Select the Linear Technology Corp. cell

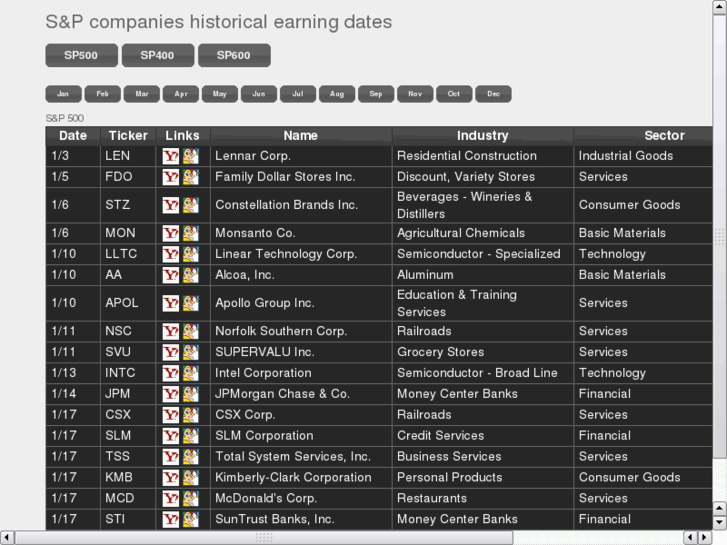(301, 254)
